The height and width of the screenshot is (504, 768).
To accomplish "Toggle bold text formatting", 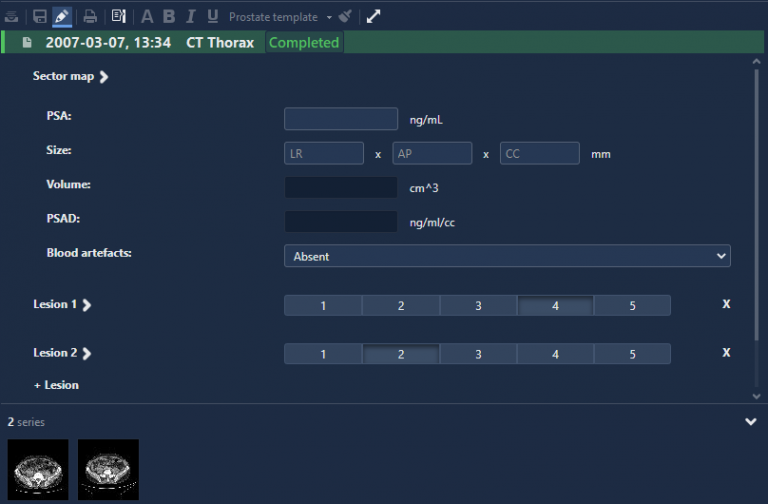I will click(x=169, y=16).
